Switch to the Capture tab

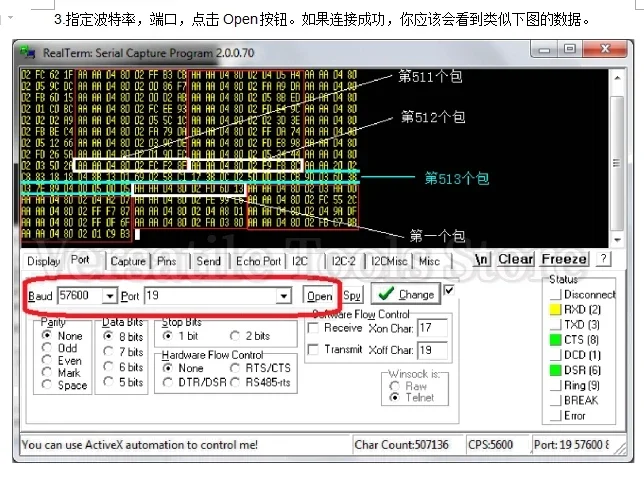pyautogui.click(x=128, y=261)
